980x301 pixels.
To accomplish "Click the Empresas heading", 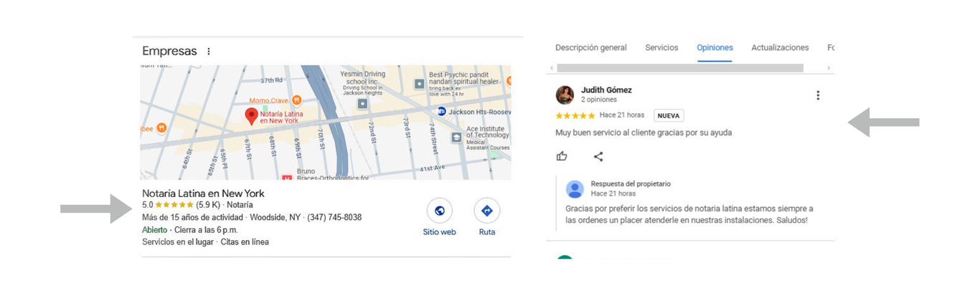I will click(x=169, y=52).
